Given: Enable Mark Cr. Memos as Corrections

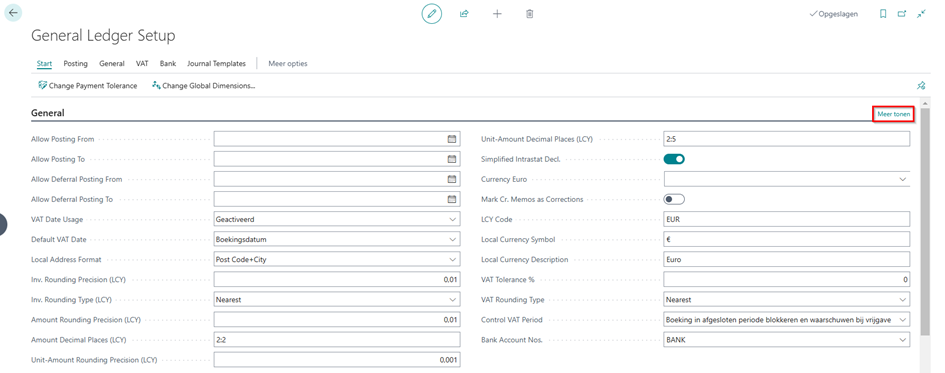Looking at the screenshot, I should (x=674, y=199).
